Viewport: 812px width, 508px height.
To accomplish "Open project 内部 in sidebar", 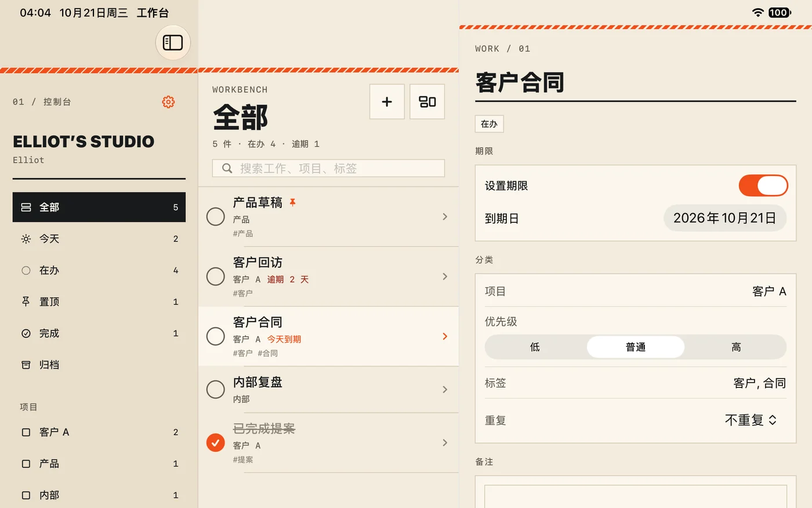I will [99, 495].
